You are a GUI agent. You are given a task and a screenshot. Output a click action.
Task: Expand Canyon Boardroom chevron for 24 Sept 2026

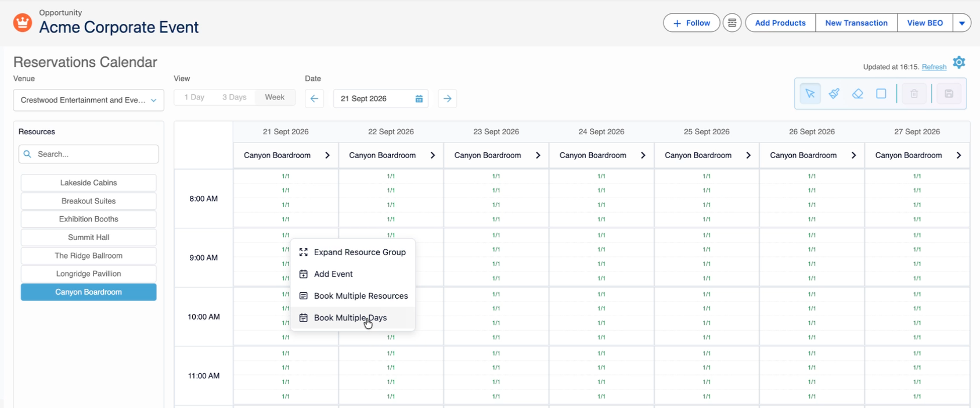[x=643, y=155]
